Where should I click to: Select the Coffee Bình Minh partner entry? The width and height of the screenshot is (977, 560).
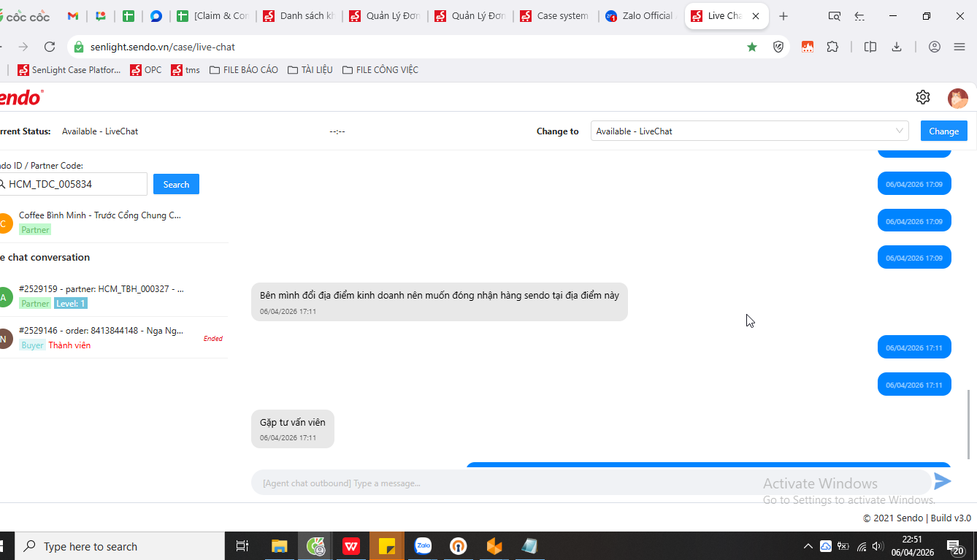pos(112,223)
